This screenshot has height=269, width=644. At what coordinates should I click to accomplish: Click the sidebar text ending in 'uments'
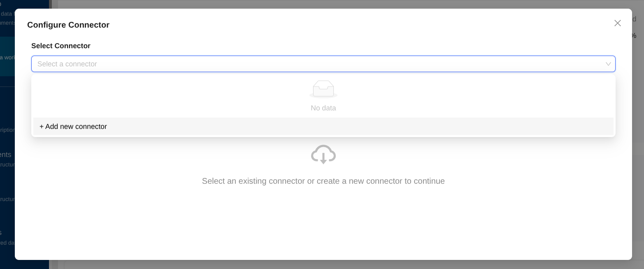(x=7, y=23)
